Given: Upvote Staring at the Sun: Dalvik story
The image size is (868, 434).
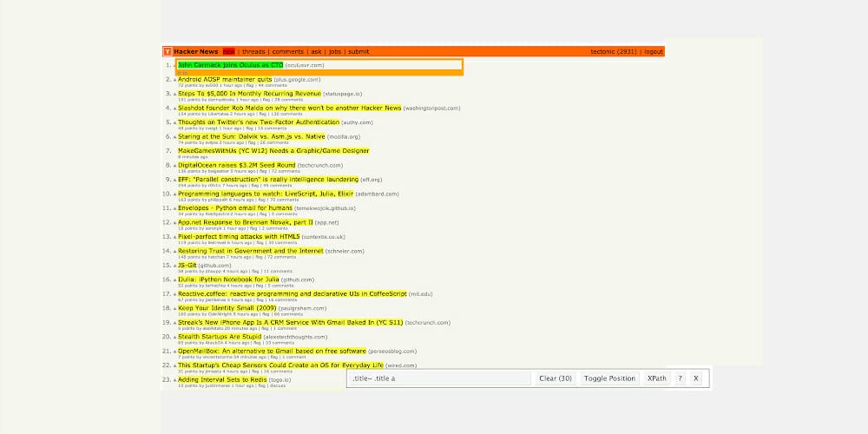Looking at the screenshot, I should (x=175, y=137).
